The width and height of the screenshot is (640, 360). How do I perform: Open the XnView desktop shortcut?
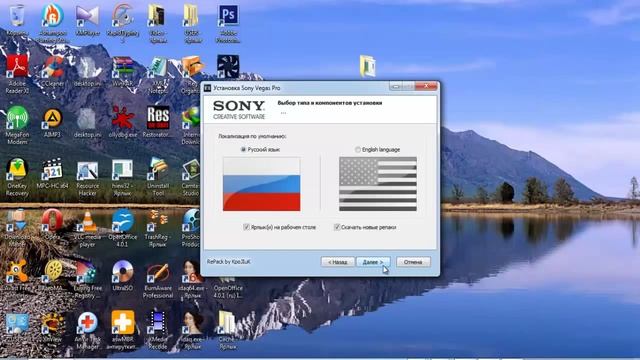52,323
